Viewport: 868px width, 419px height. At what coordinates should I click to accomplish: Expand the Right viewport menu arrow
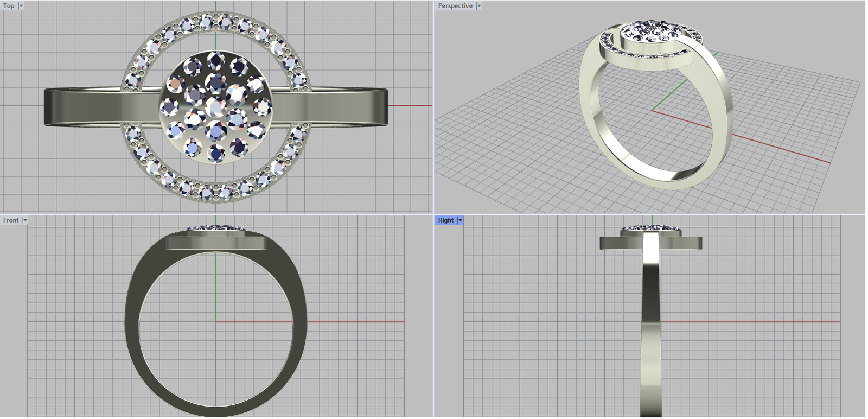click(x=461, y=220)
